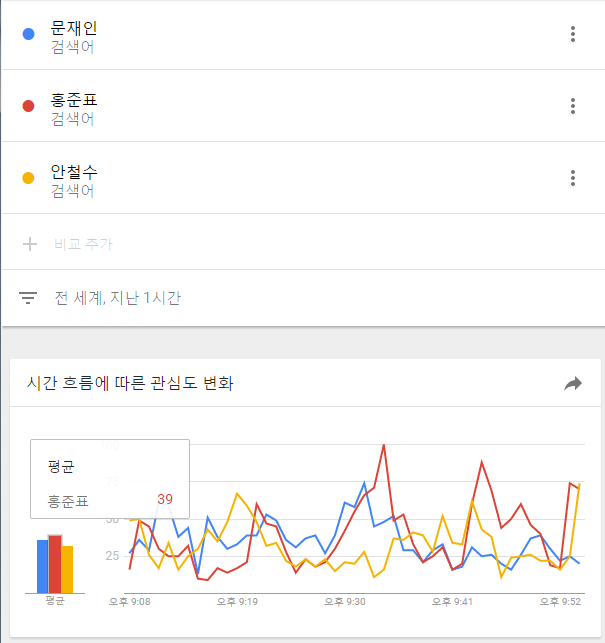
Task: Expand the 전 세계, 지난 1시간 filter
Action: coord(118,298)
